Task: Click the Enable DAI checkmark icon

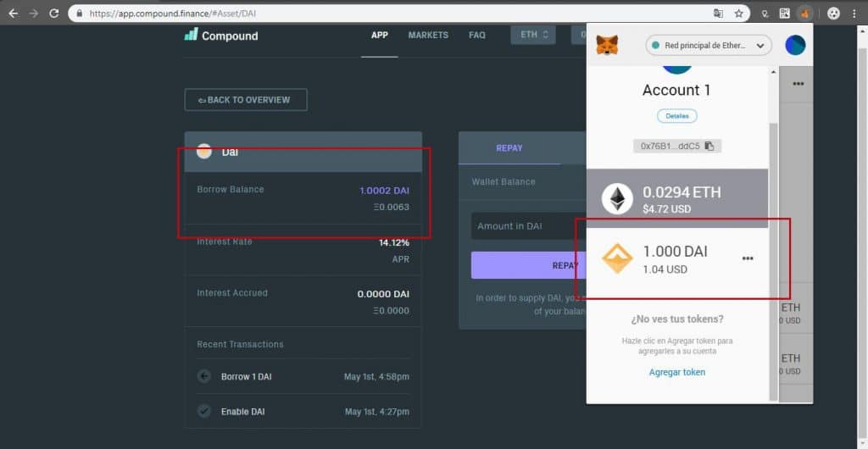Action: coord(204,412)
